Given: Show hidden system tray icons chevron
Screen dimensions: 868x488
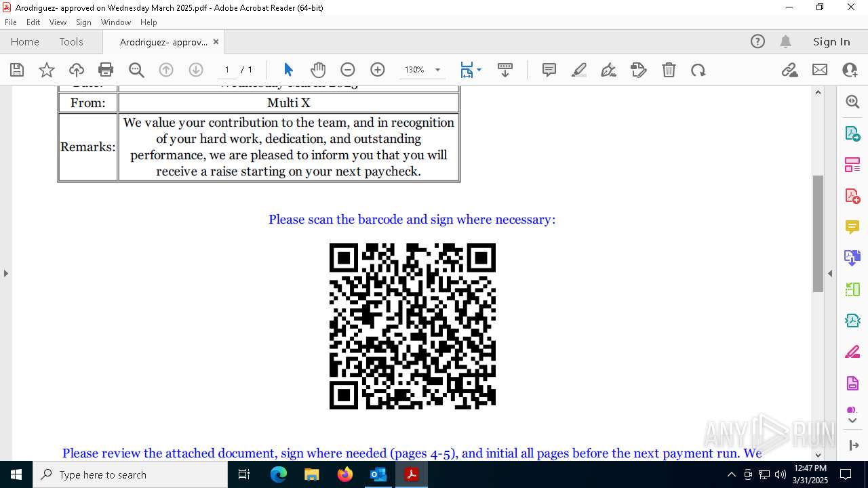Looking at the screenshot, I should coord(731,474).
